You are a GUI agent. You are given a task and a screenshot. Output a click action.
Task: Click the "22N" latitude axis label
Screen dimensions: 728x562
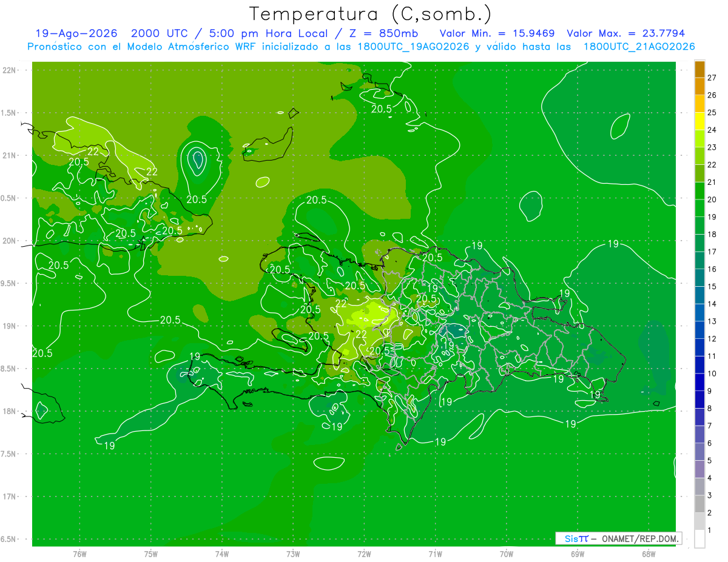[10, 70]
